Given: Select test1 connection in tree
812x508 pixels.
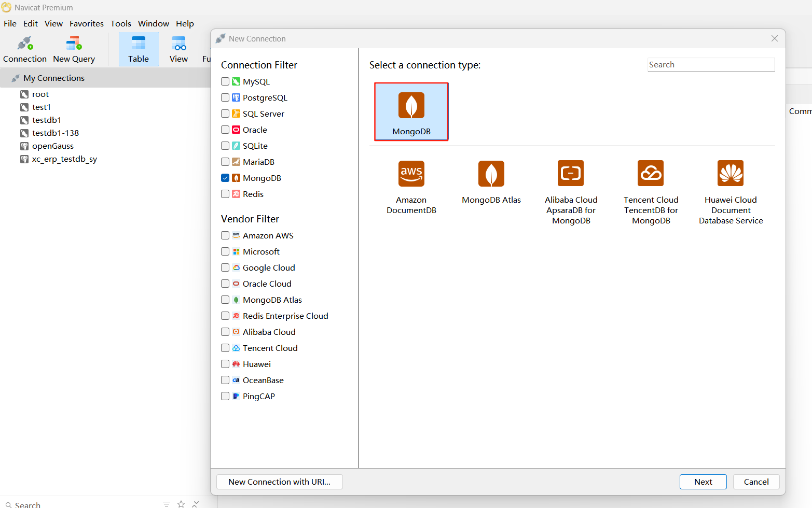Looking at the screenshot, I should (42, 107).
